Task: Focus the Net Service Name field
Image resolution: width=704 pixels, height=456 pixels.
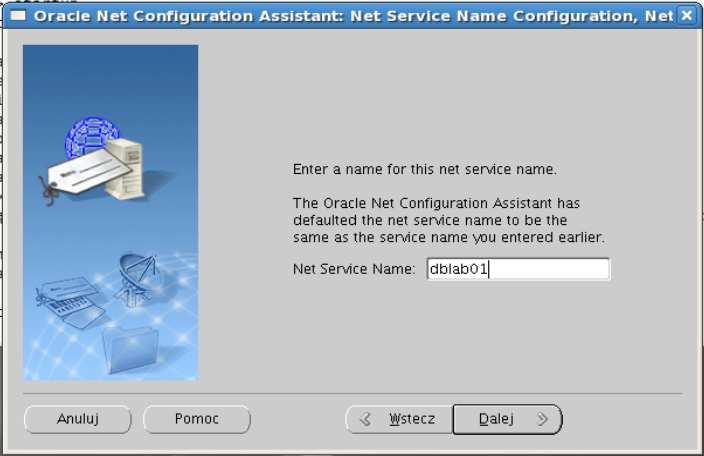Action: pos(519,269)
